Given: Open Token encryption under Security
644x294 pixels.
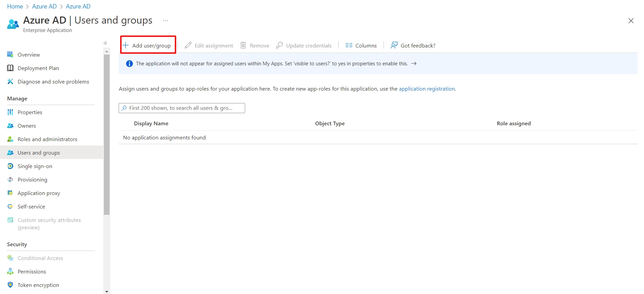Looking at the screenshot, I should [38, 285].
